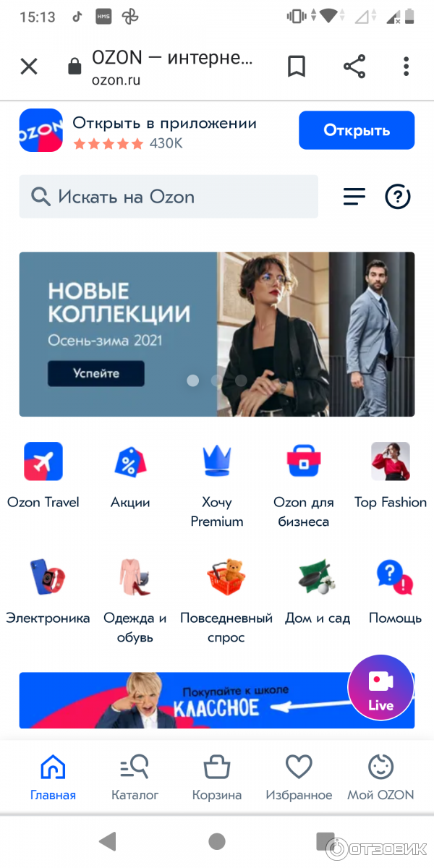Image resolution: width=434 pixels, height=868 pixels.
Task: Open Ozon для бизнеса briefcase icon
Action: point(304,461)
